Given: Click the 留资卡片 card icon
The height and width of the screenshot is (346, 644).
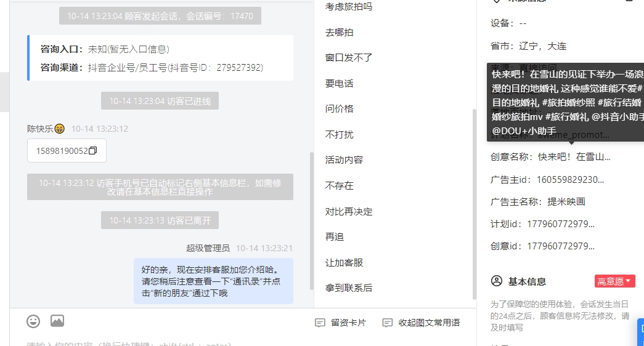Looking at the screenshot, I should 320,323.
